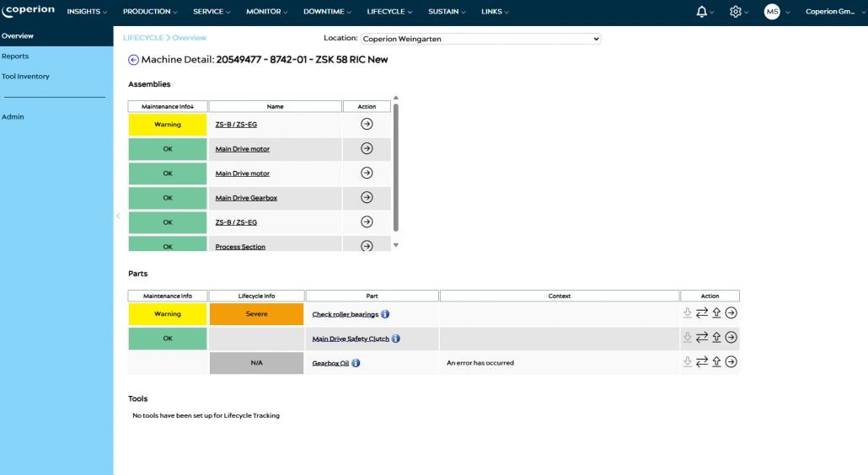Open the Warning ZS-B / ZS-EG assembly arrow
This screenshot has width=868, height=475.
coord(367,124)
